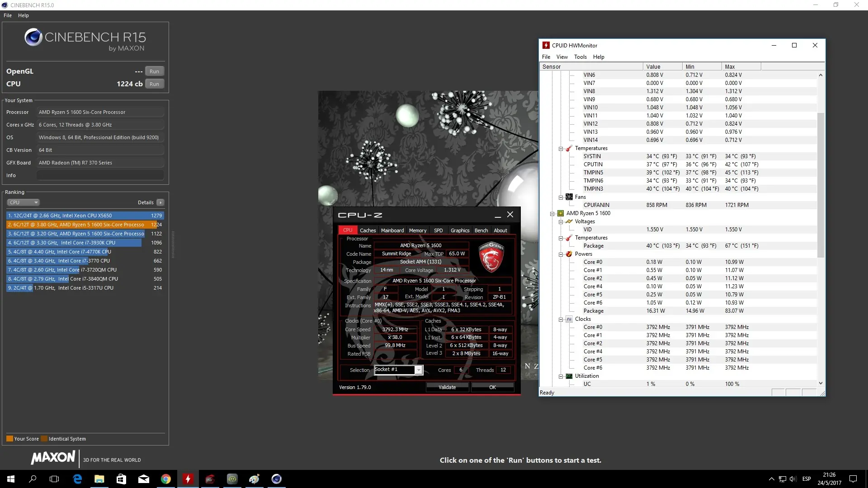Screen dimensions: 868x488
Task: Open Windows Store from taskbar
Action: click(121, 479)
